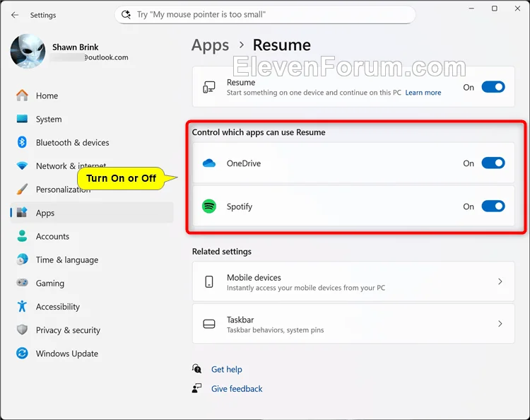The image size is (530, 420).
Task: Click the Accessibility figure icon
Action: [x=23, y=306]
